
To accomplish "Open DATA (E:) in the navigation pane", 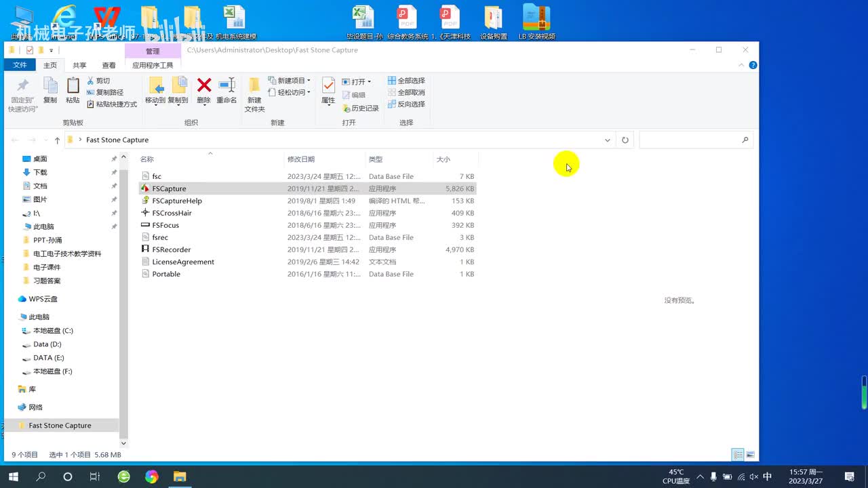I will 48,358.
